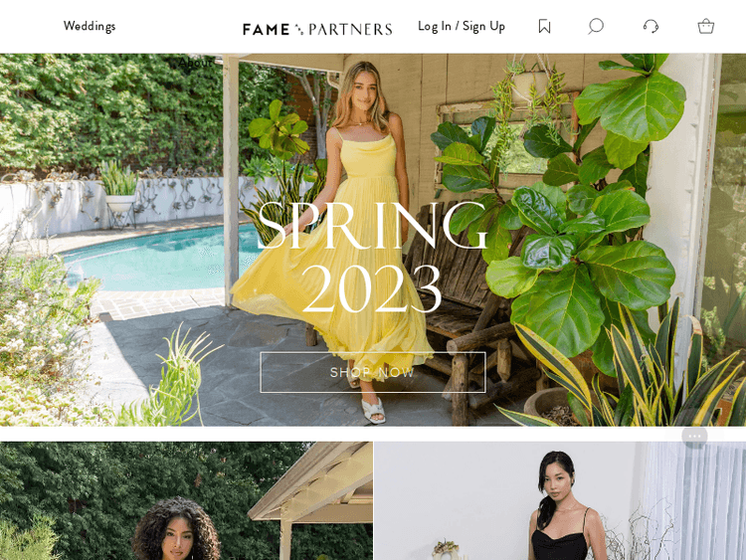Open the Weddings menu
Image resolution: width=746 pixels, height=560 pixels.
coord(90,26)
